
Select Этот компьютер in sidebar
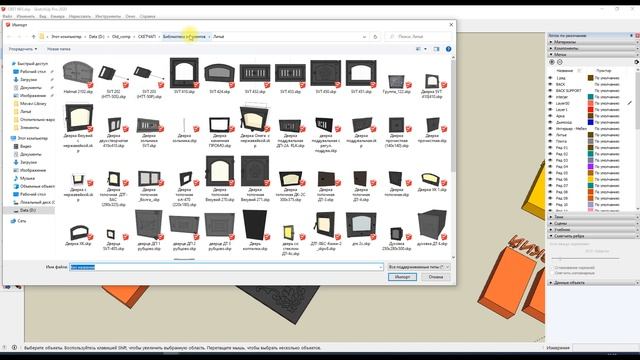point(32,138)
